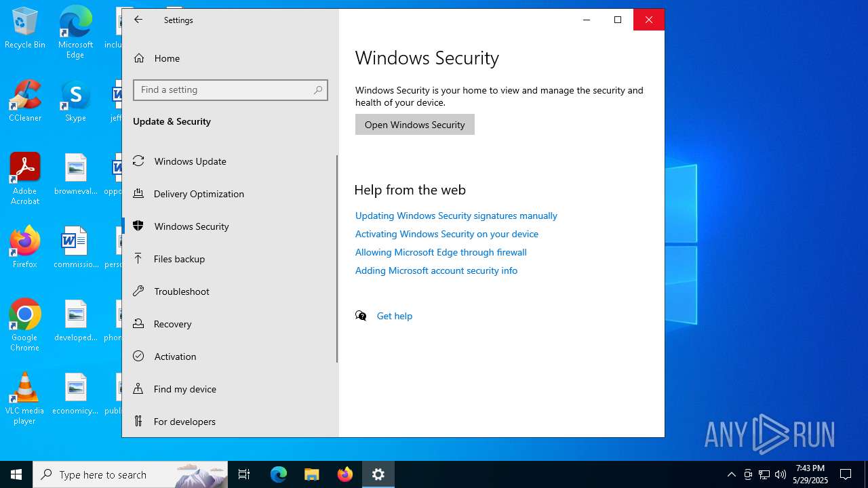The height and width of the screenshot is (488, 868).
Task: Launch Microsoft Edge from desktop shortcut
Action: pos(75,33)
